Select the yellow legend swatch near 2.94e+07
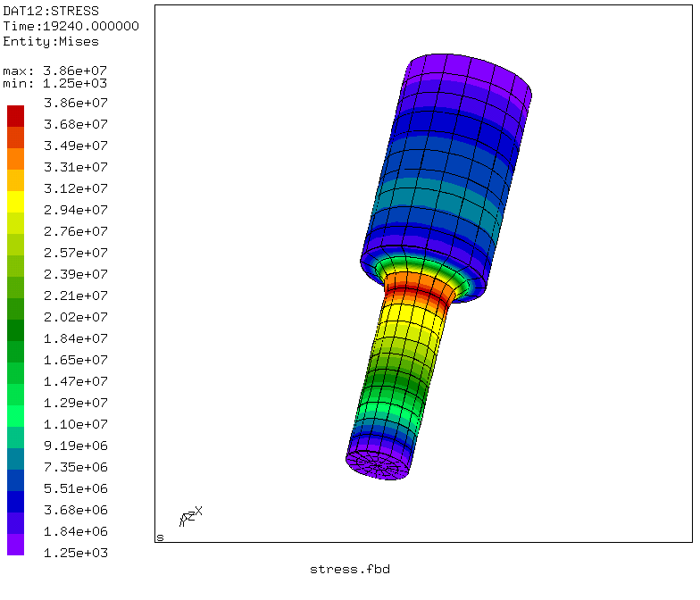 point(16,202)
